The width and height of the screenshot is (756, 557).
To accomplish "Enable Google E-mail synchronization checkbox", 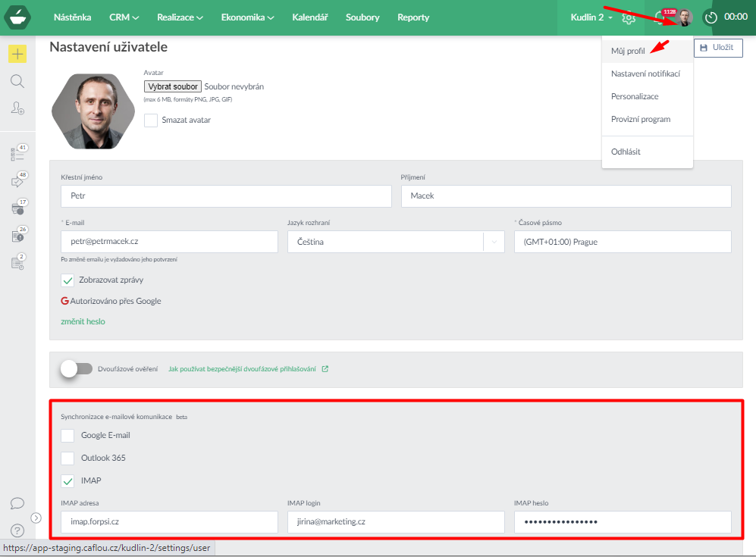I will click(x=67, y=435).
